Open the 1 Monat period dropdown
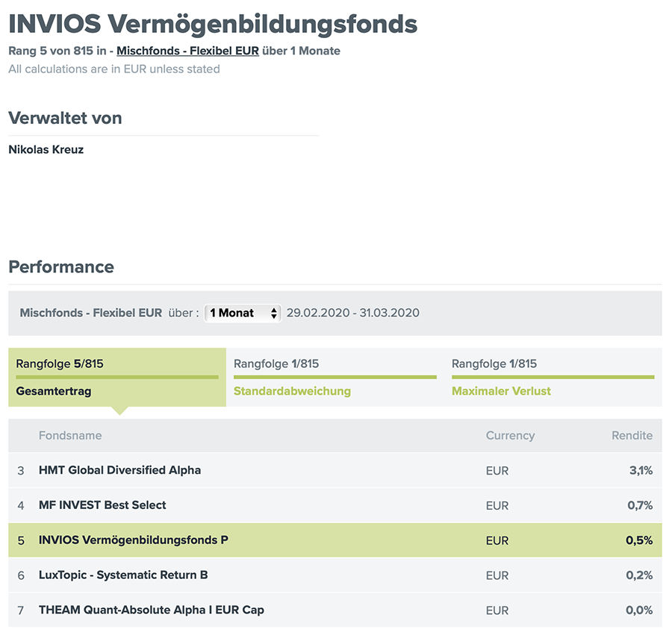The height and width of the screenshot is (635, 672). [243, 313]
